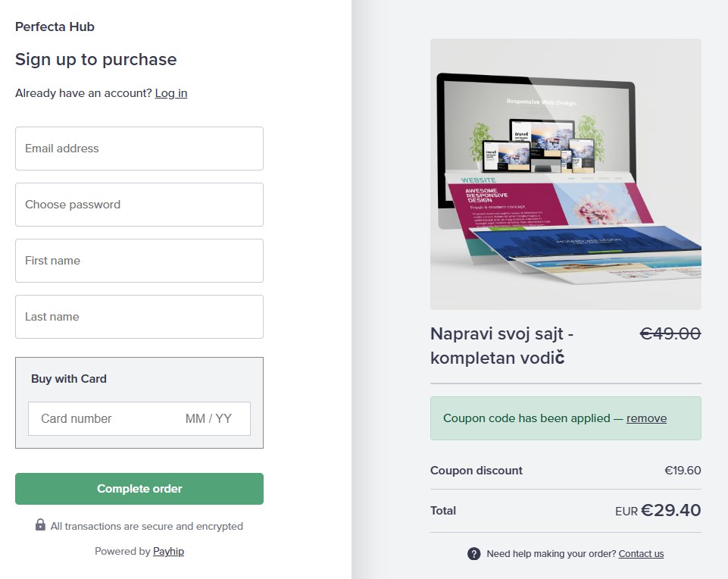Image resolution: width=728 pixels, height=579 pixels.
Task: Click the help question mark icon
Action: [x=474, y=554]
